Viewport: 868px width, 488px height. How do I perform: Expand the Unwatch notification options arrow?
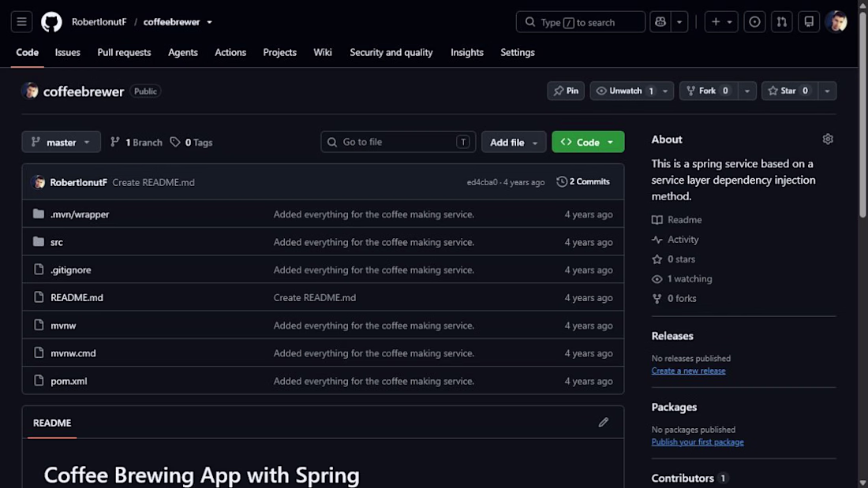pos(665,91)
